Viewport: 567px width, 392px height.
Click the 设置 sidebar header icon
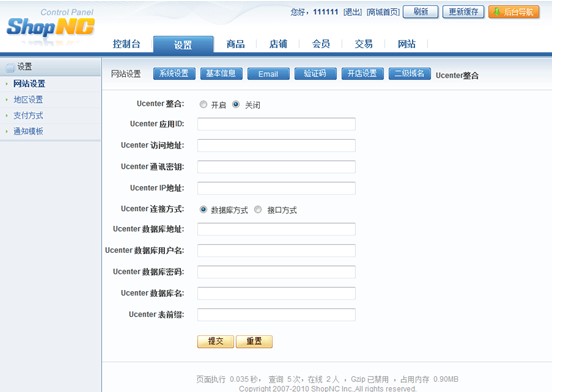point(10,67)
